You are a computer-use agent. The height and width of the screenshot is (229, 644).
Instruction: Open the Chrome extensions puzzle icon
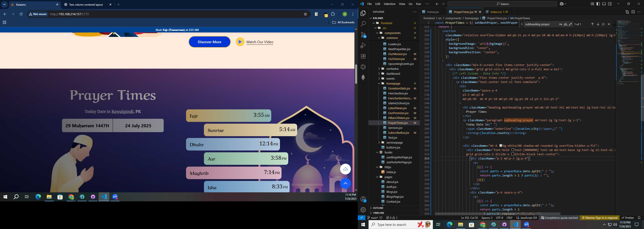[x=333, y=14]
